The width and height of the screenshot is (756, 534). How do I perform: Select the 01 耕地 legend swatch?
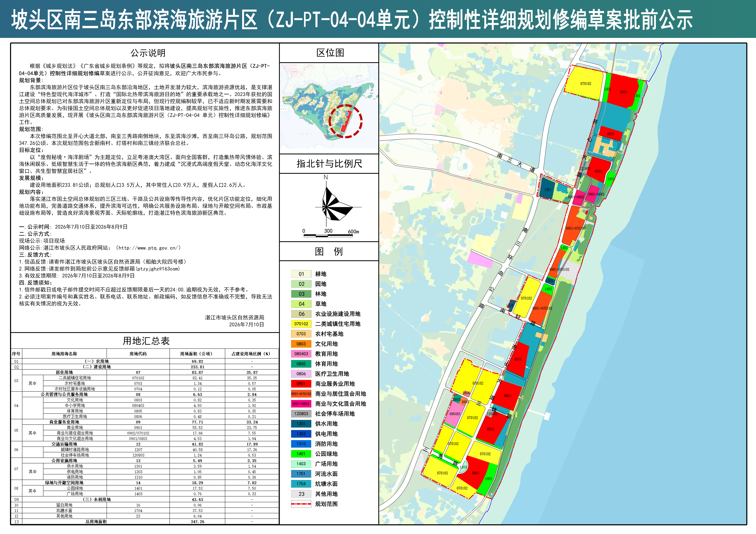(x=301, y=274)
